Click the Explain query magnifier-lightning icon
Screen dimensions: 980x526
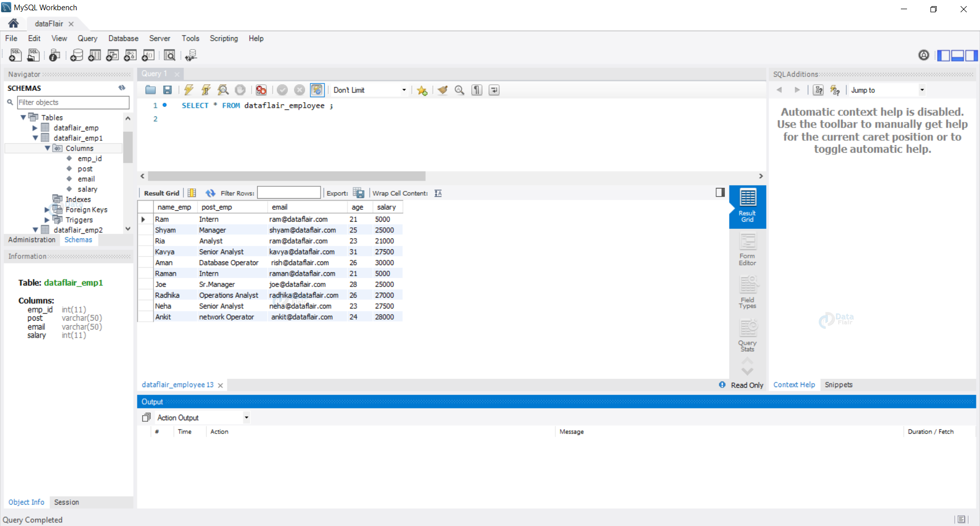pos(223,90)
